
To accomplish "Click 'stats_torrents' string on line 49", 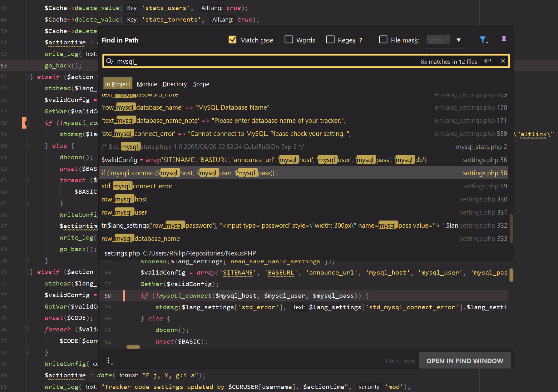I will point(171,20).
